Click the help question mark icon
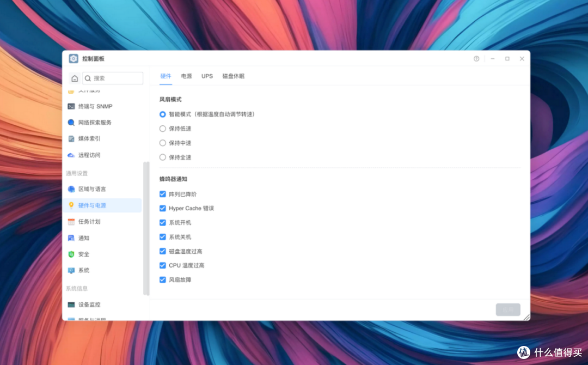The width and height of the screenshot is (588, 365). (476, 58)
